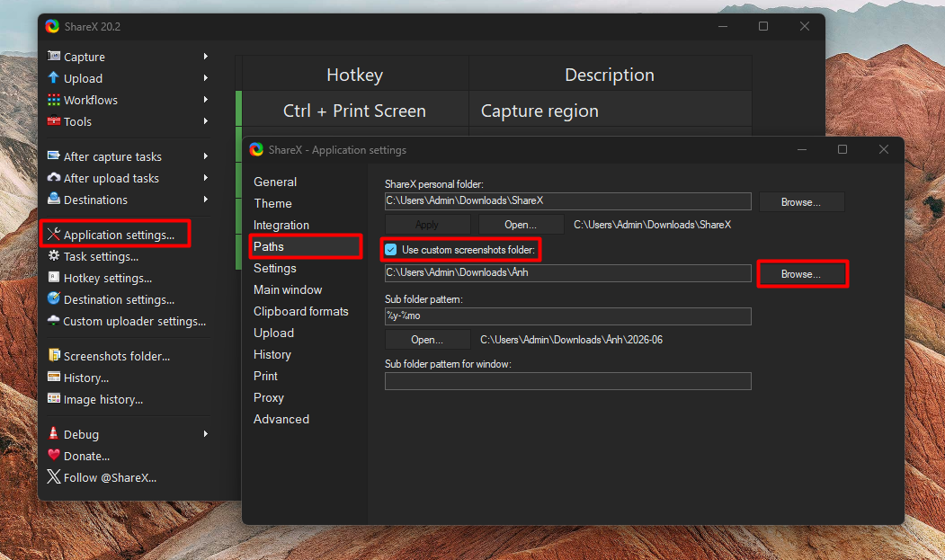The width and height of the screenshot is (945, 560).
Task: Click the History list icon
Action: pyautogui.click(x=54, y=377)
